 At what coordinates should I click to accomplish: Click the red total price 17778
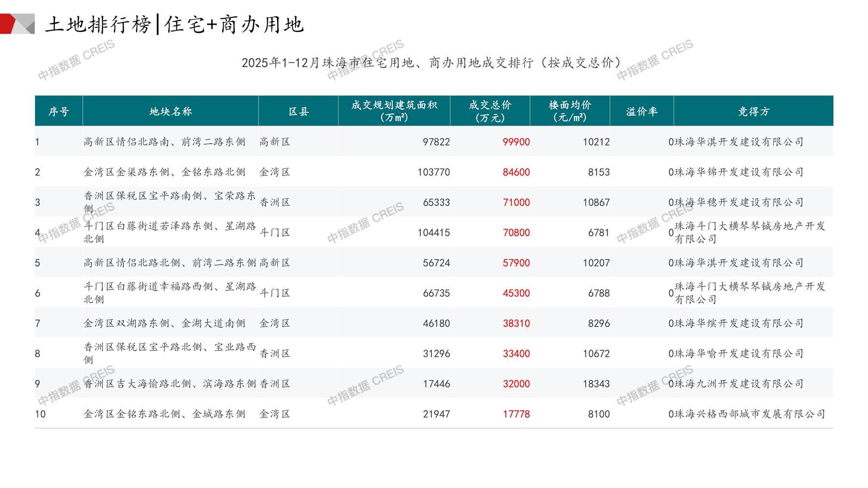pos(516,414)
